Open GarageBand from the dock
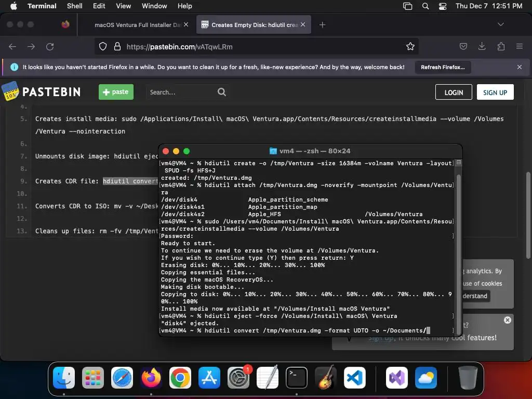Screen dimensions: 532x399 pyautogui.click(x=326, y=378)
